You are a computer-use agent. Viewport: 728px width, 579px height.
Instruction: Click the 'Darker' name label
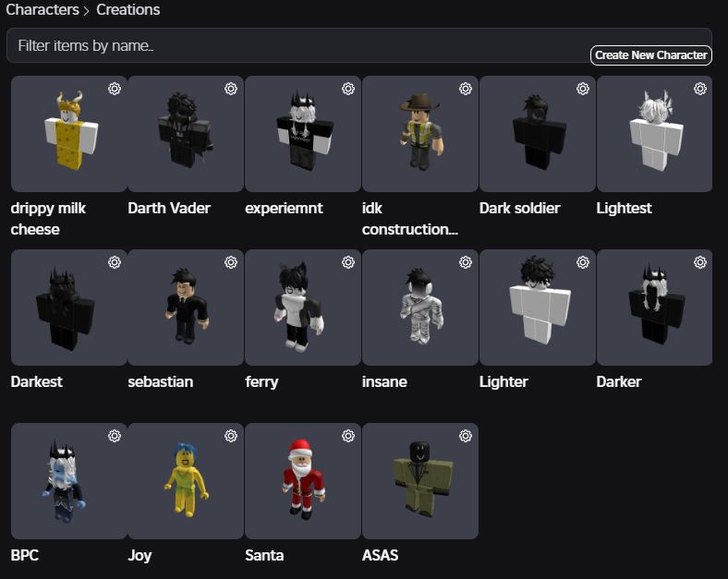pos(619,381)
